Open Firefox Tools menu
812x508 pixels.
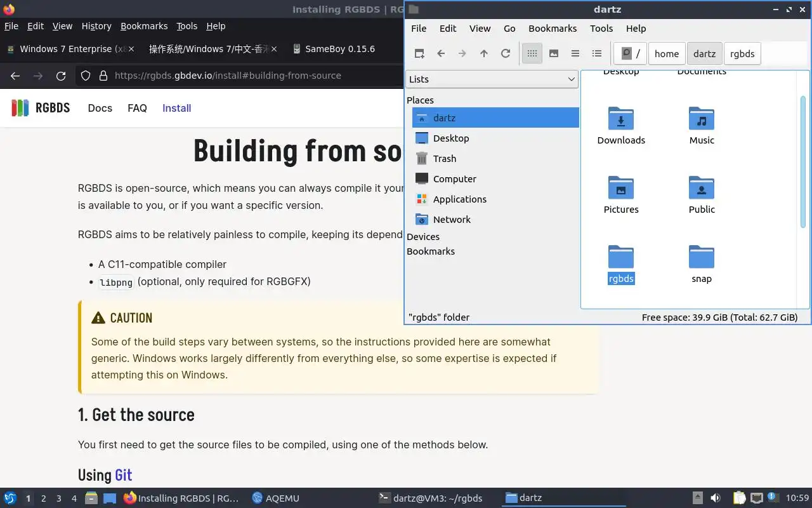pyautogui.click(x=187, y=26)
